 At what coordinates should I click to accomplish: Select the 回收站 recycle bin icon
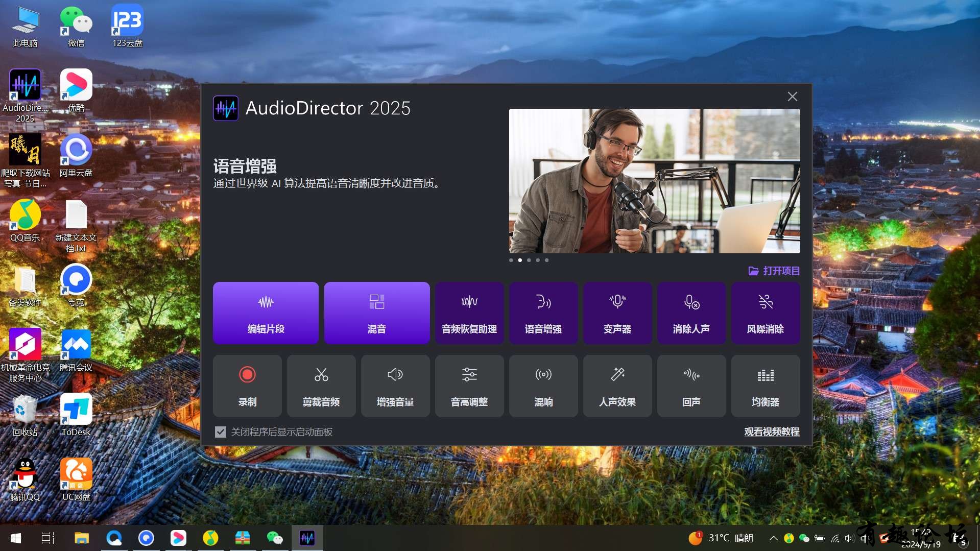tap(25, 415)
